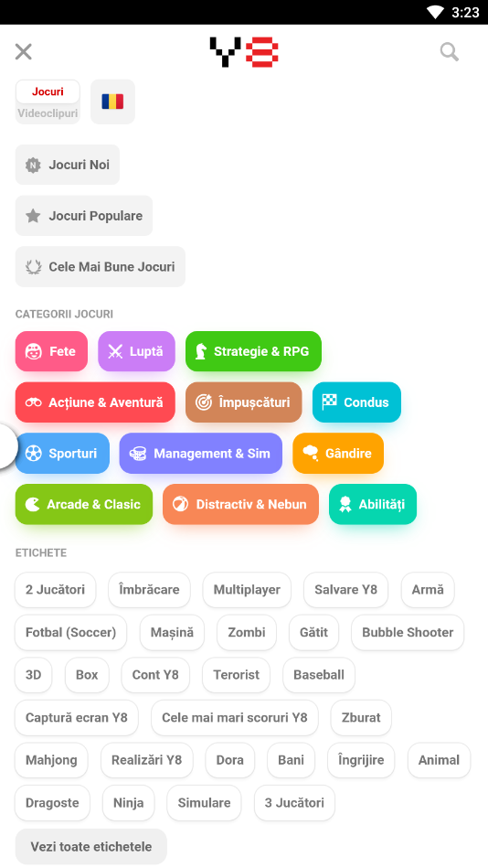The image size is (488, 868).
Task: Open the Romanian flag language selector
Action: 112,102
